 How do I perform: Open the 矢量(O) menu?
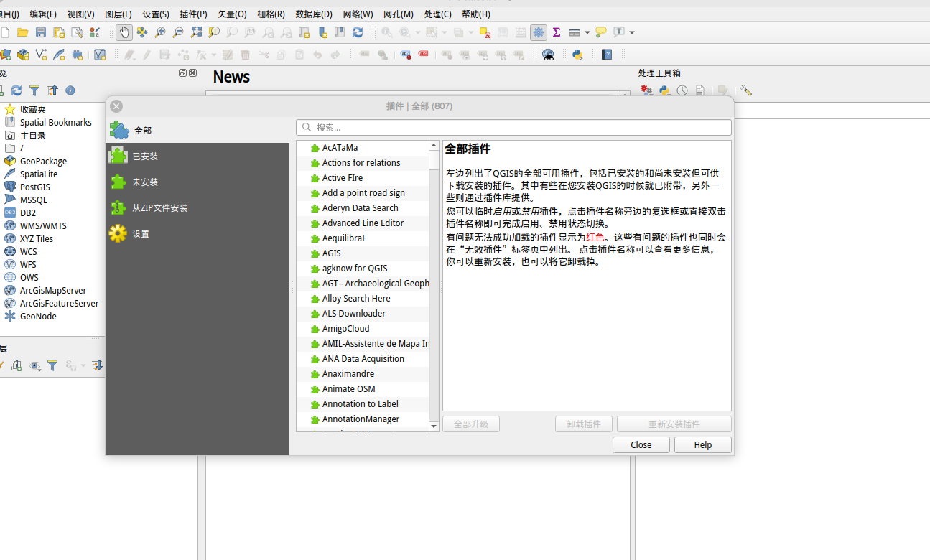tap(231, 14)
